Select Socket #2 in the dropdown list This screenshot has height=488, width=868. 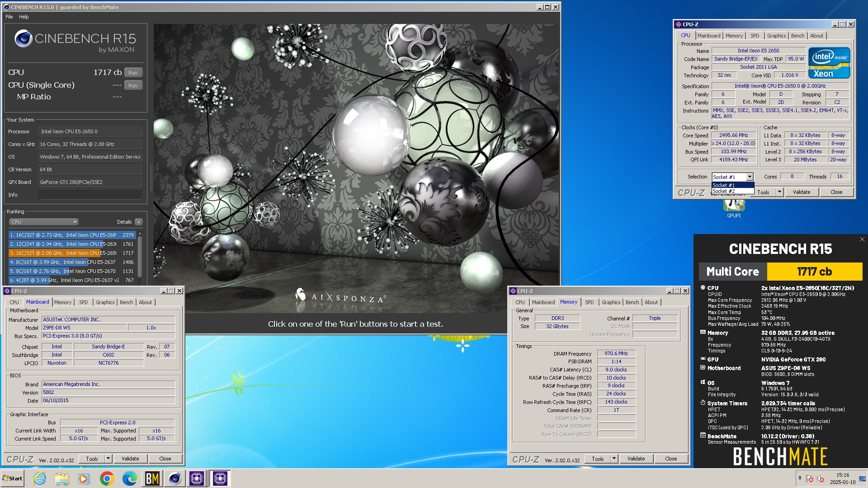[x=732, y=191]
